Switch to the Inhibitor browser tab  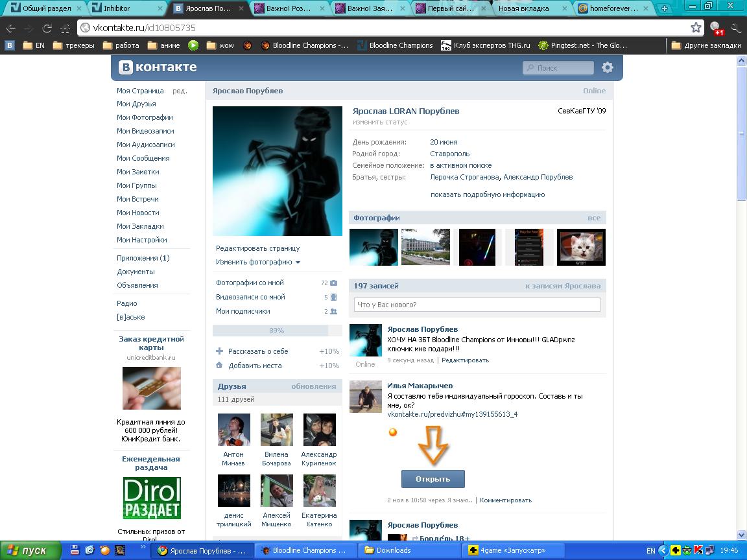(128, 8)
